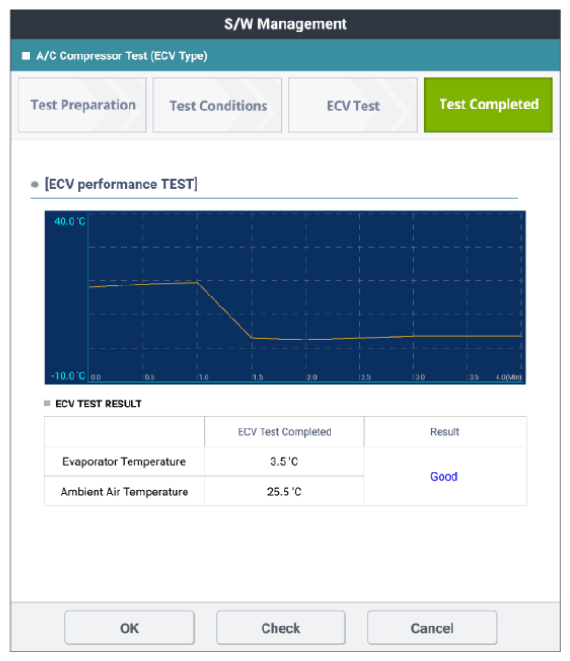570x661 pixels.
Task: Select the Test Conditions step tab
Action: [x=218, y=105]
